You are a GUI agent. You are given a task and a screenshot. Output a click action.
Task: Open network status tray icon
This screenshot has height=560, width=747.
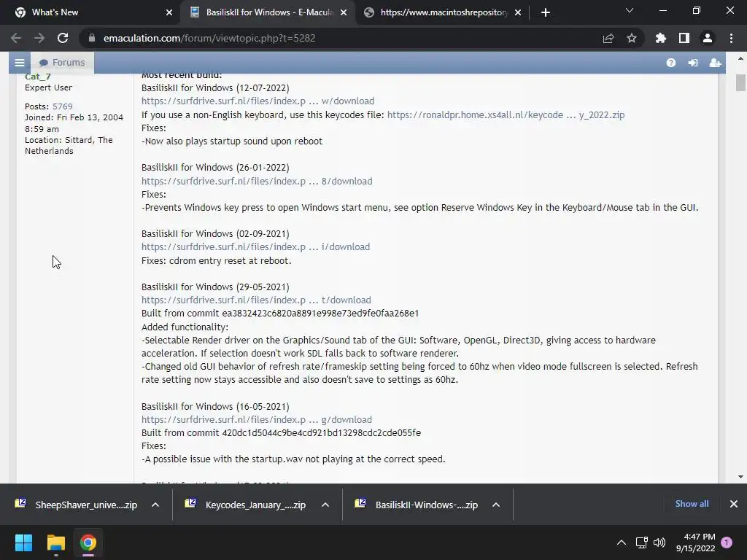click(642, 542)
